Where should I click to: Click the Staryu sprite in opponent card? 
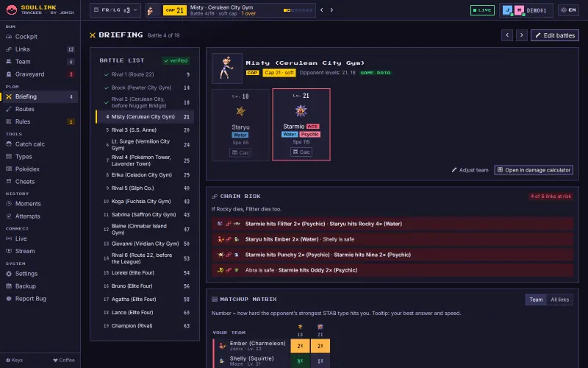click(x=240, y=111)
